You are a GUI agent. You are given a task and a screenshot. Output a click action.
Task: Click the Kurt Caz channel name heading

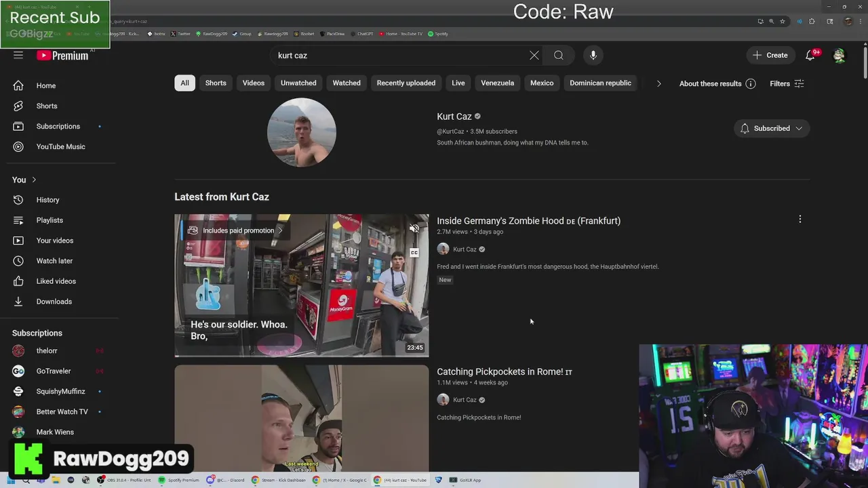(454, 117)
